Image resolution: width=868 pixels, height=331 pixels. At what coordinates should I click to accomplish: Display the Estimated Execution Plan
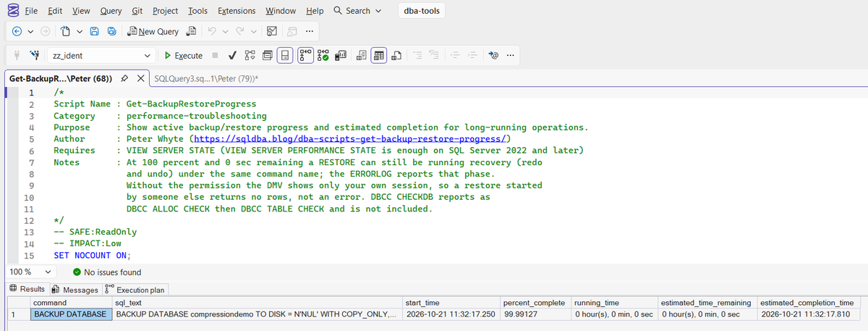(250, 55)
